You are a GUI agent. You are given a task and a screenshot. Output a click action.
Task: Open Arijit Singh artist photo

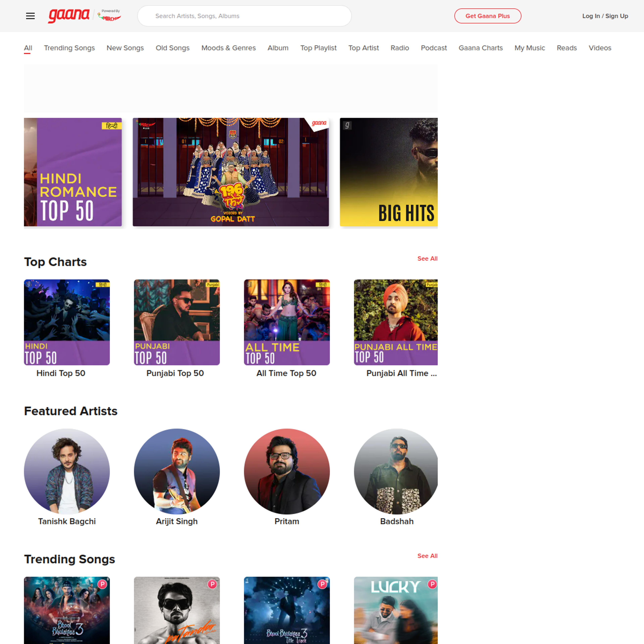(x=177, y=471)
